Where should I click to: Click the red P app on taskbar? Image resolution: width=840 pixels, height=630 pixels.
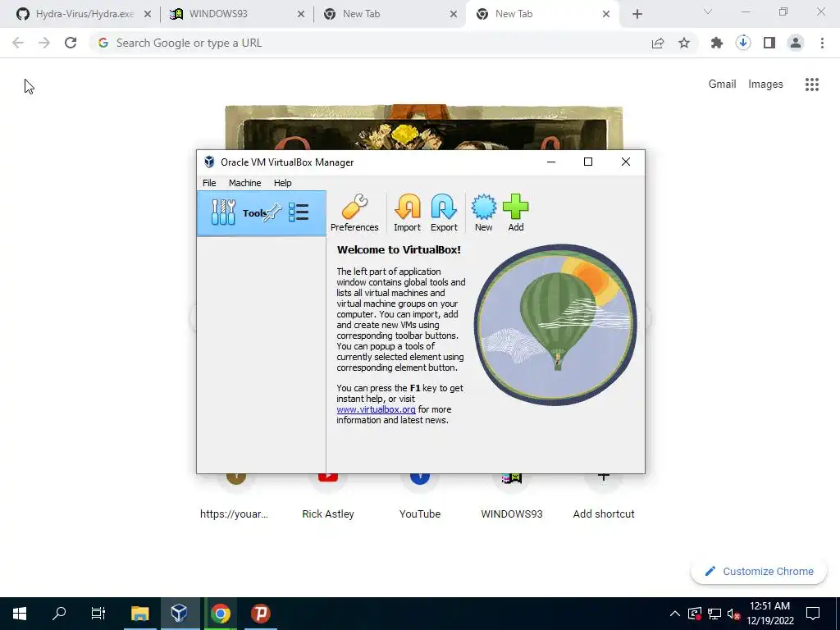[x=260, y=614]
